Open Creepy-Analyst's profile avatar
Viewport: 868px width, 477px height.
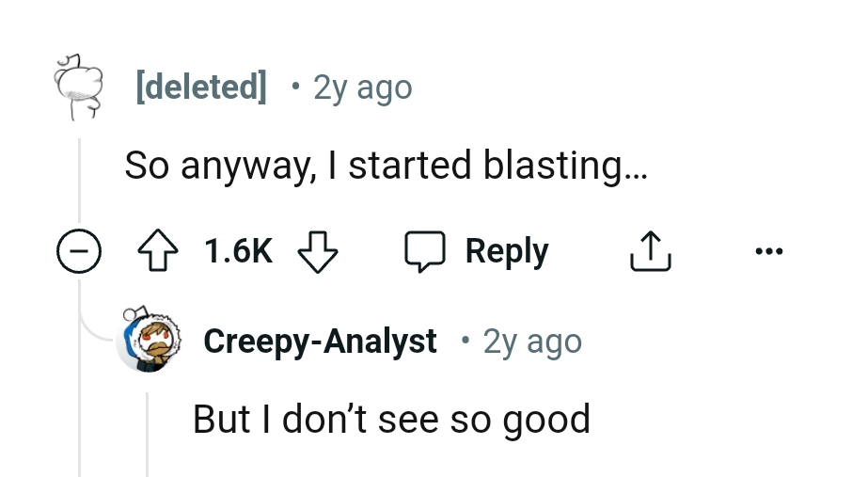click(148, 341)
